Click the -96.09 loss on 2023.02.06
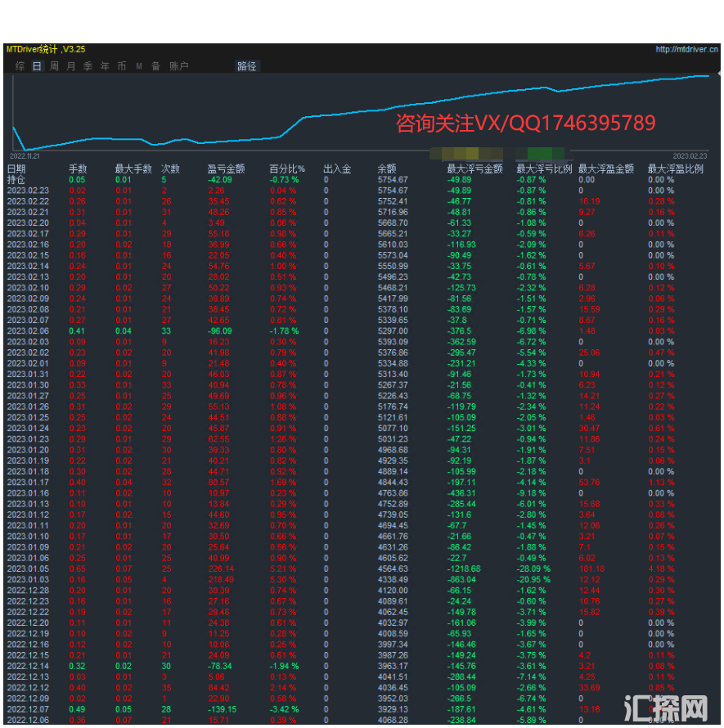 pos(220,331)
